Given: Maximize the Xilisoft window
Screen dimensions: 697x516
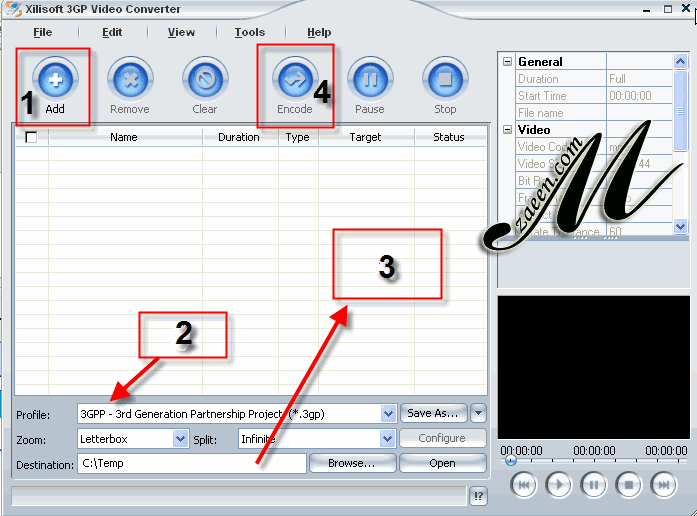Looking at the screenshot, I should click(668, 9).
